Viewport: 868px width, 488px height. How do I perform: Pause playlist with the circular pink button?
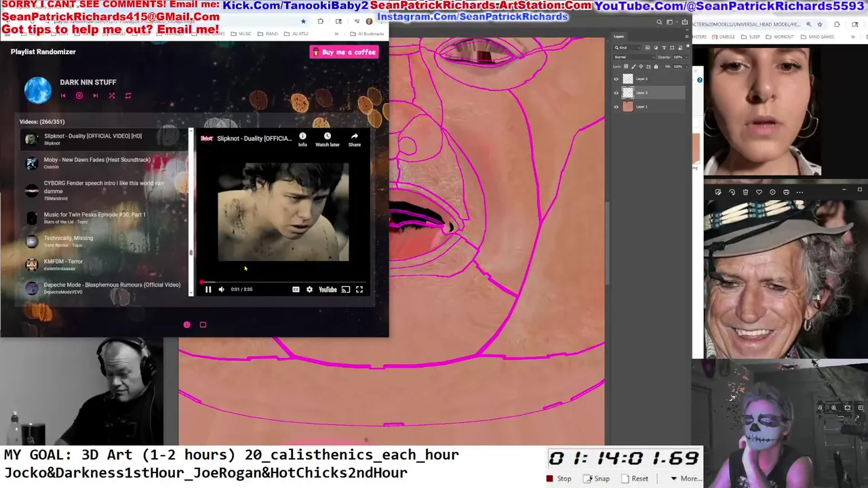[79, 96]
